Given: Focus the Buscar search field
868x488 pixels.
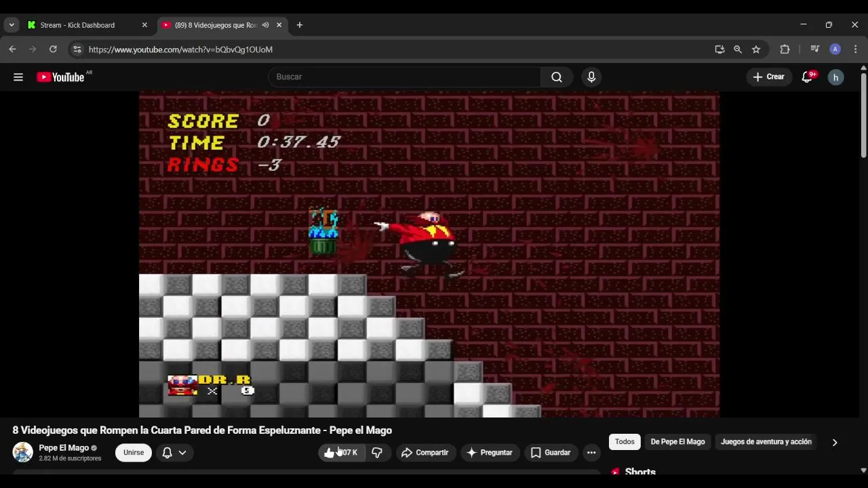Looking at the screenshot, I should [x=405, y=77].
